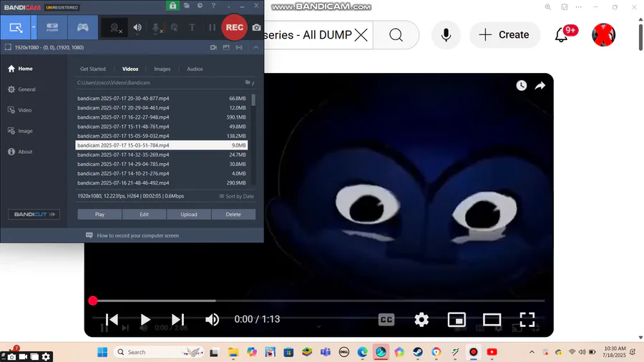Select bandicam 2025-07-17 15-11-48-761.mp4
Image resolution: width=644 pixels, height=362 pixels.
pyautogui.click(x=162, y=127)
